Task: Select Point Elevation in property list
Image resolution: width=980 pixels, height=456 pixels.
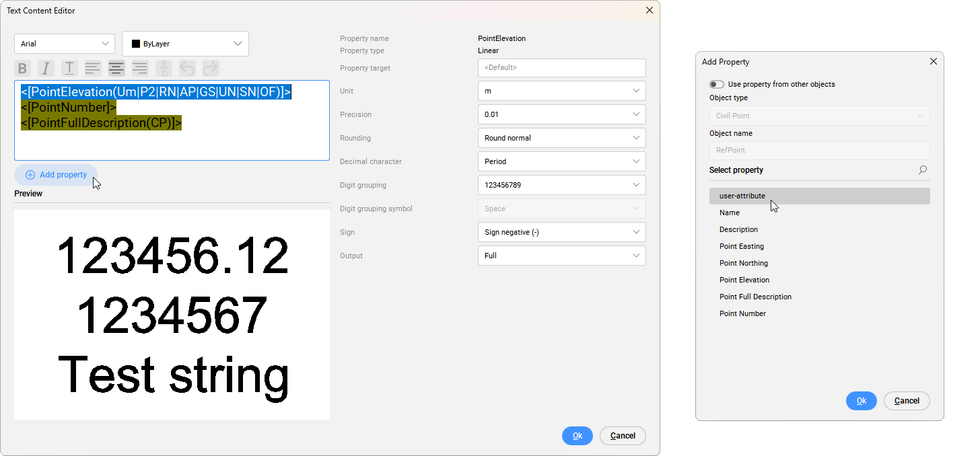Action: (x=744, y=280)
